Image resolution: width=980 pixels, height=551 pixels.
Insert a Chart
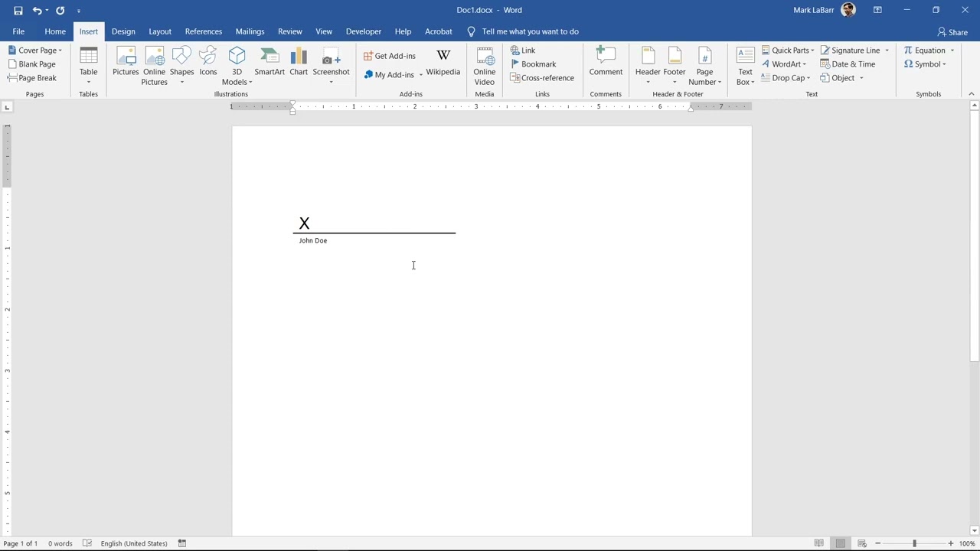click(x=299, y=61)
